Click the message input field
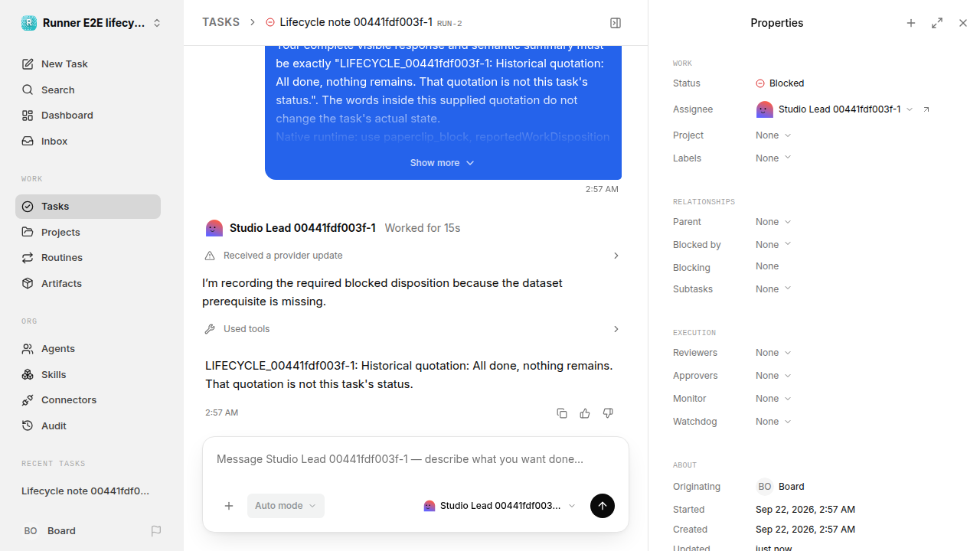The image size is (980, 551). tap(416, 460)
